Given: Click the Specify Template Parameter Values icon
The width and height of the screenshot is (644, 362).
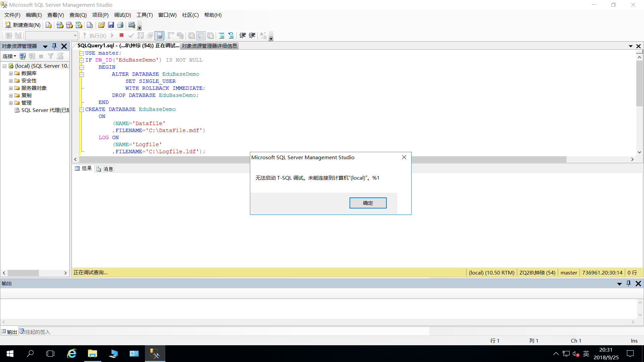Looking at the screenshot, I should (x=263, y=35).
